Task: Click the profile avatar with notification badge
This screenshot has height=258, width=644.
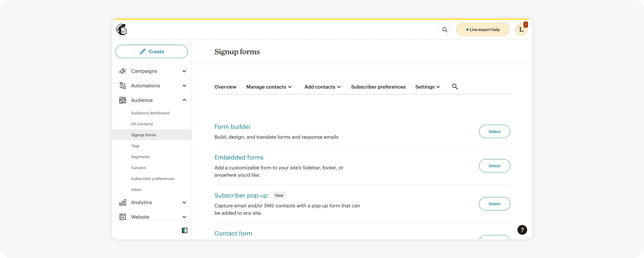Action: point(521,29)
